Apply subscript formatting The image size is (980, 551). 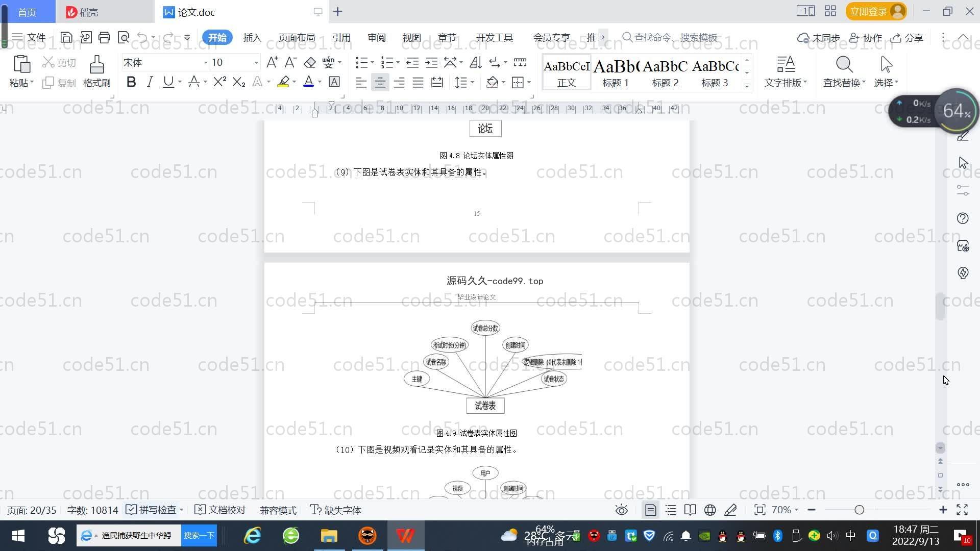point(238,82)
